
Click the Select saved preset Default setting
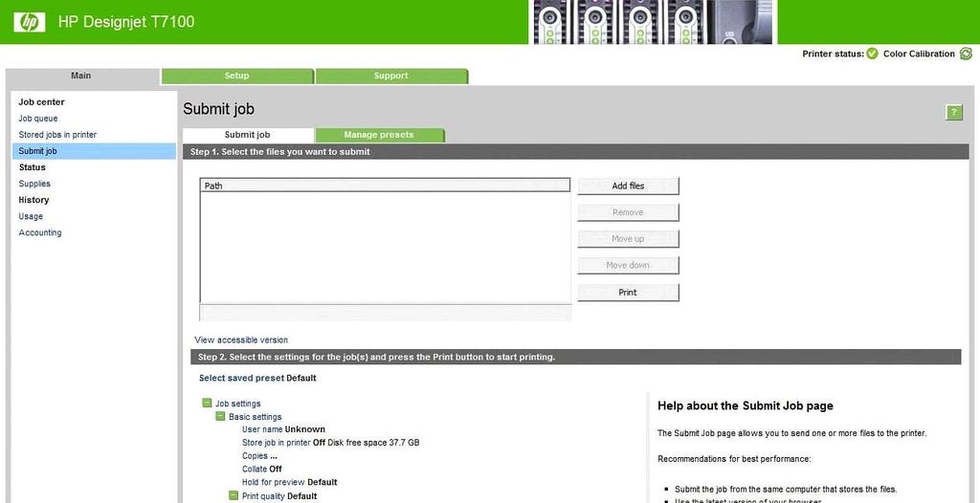257,378
